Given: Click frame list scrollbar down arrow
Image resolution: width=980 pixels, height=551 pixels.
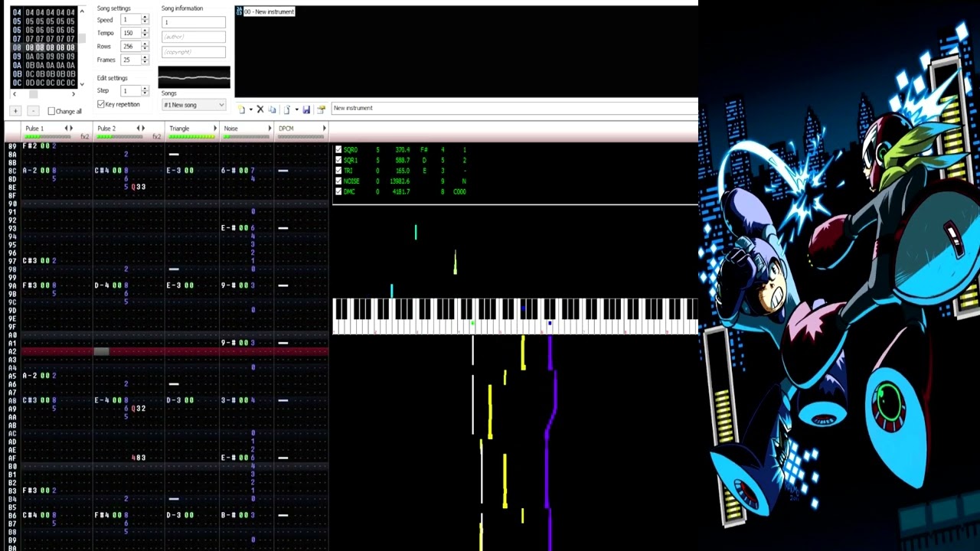Looking at the screenshot, I should 82,85.
